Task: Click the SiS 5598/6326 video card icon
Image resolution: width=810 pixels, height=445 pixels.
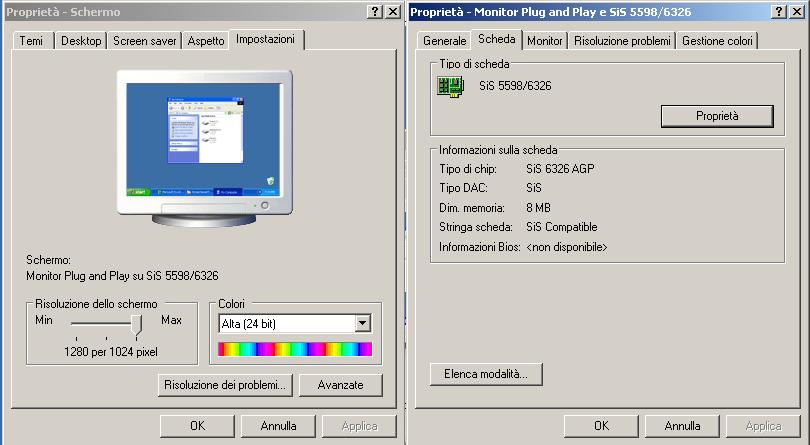Action: coord(450,87)
